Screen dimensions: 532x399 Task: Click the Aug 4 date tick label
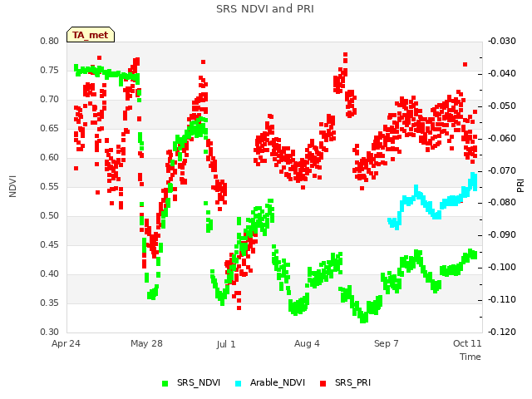(x=307, y=343)
